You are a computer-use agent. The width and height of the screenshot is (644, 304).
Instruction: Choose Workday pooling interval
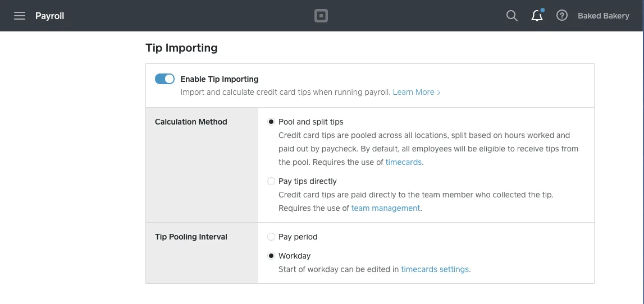pos(271,256)
